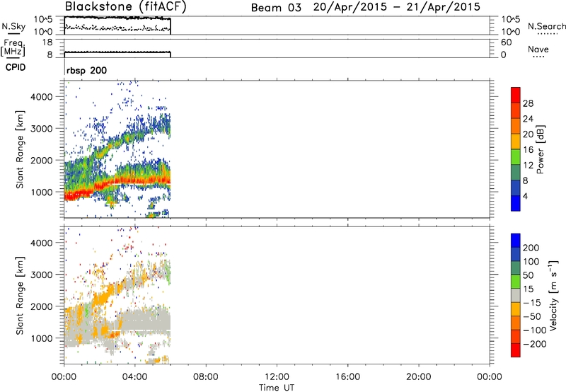Click the '4000' tick on power panel
Image resolution: width=566 pixels, height=392 pixels.
click(x=42, y=97)
